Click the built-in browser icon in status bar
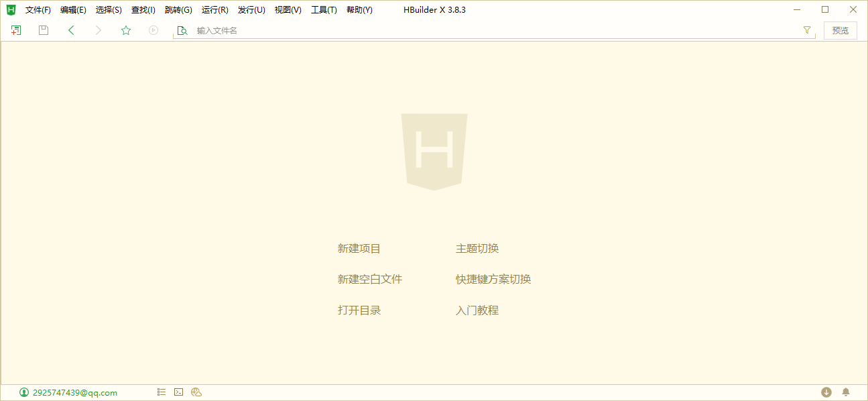Screen dimensions: 868x401 tap(196, 392)
